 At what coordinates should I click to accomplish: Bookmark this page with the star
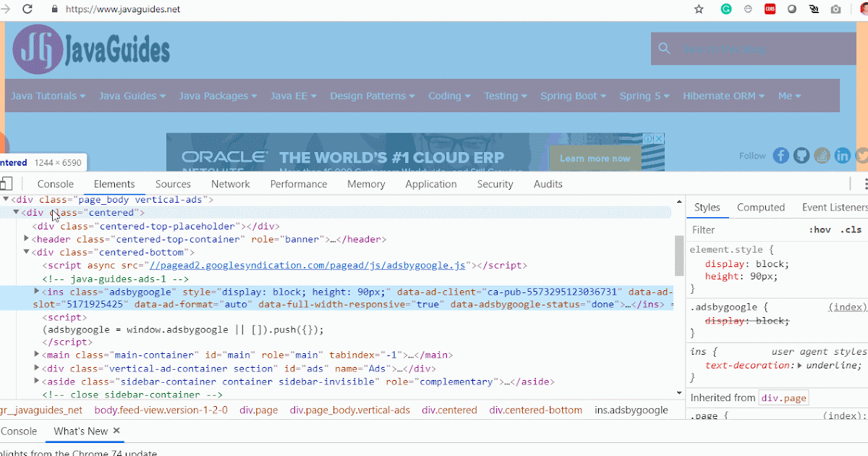[x=699, y=9]
